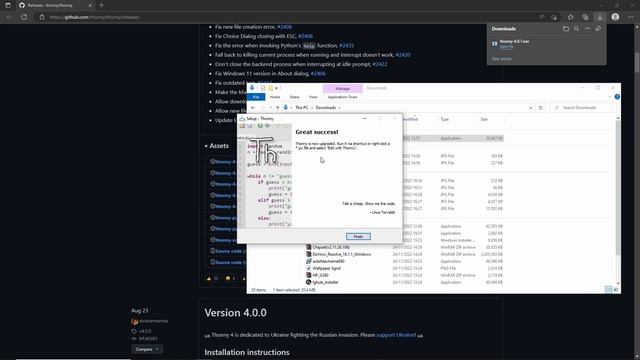Click the thumbs up reaction button
This screenshot has width=640, height=360.
click(x=212, y=278)
